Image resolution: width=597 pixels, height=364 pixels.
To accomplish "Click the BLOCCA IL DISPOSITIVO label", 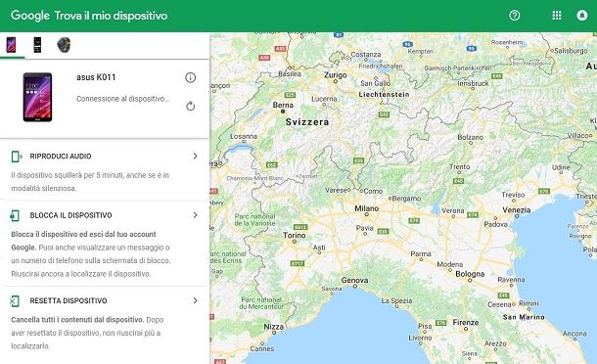I will 70,215.
